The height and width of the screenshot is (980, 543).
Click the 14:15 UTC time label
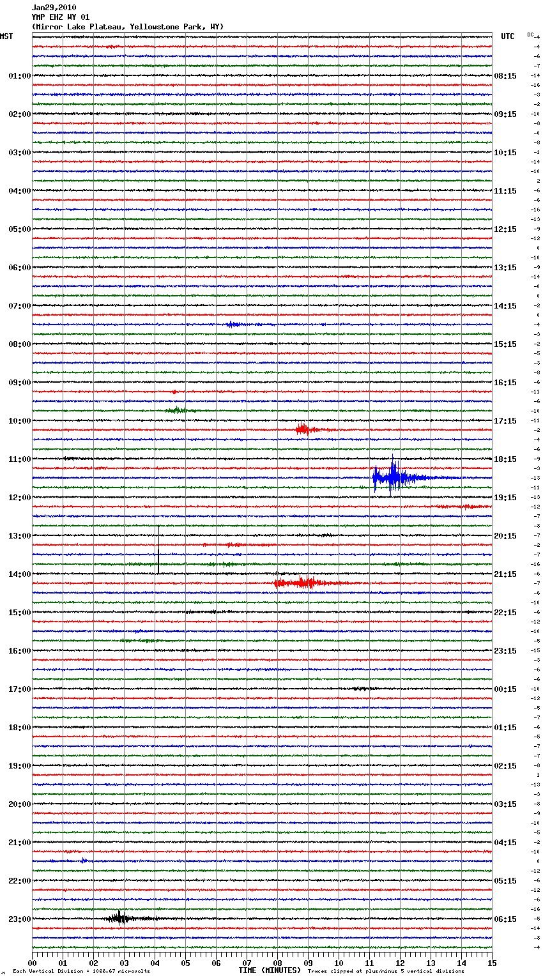tap(505, 306)
